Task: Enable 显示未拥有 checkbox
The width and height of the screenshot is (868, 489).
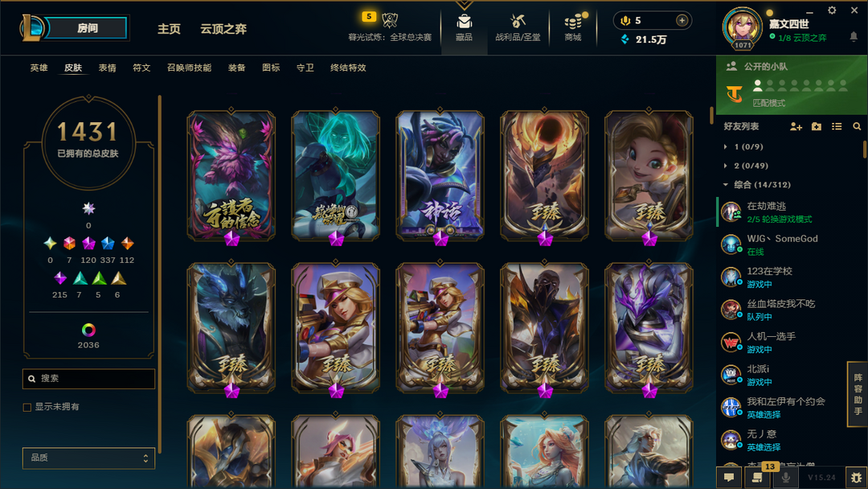Action: click(x=27, y=408)
